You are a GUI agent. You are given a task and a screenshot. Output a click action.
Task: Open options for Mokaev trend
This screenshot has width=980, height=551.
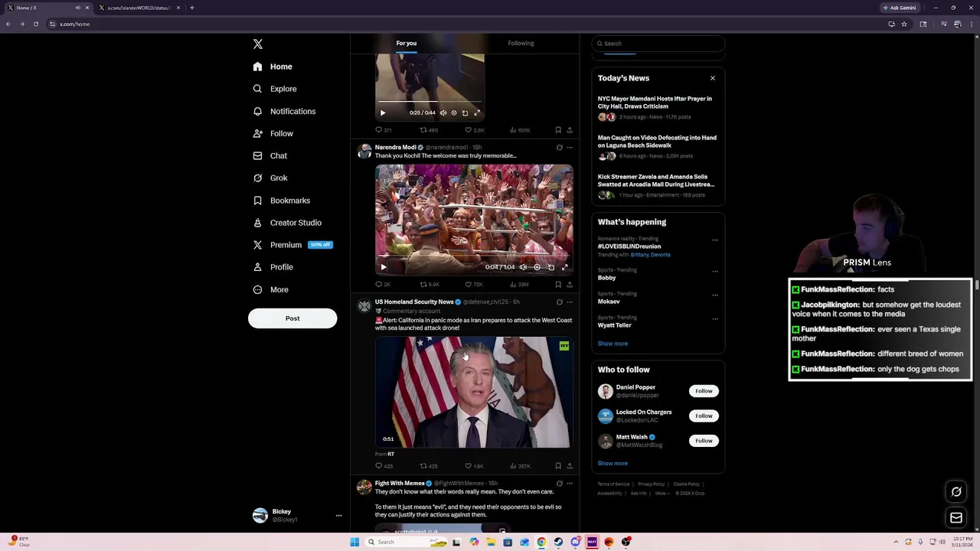(715, 295)
